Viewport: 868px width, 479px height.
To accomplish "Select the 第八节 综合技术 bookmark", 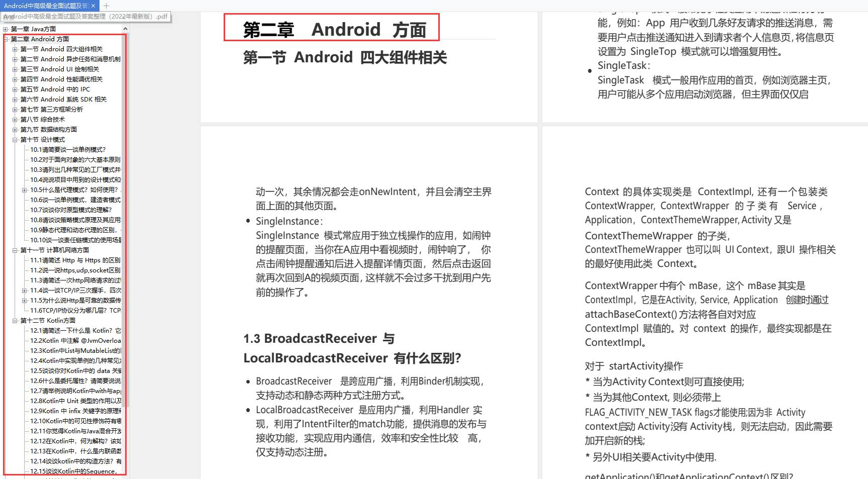I will (43, 119).
